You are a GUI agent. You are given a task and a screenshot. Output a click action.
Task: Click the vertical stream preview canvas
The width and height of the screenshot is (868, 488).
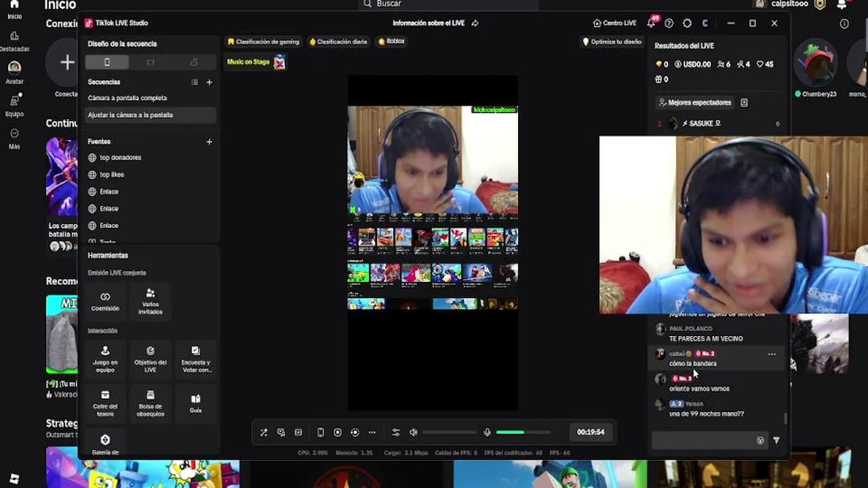[433, 243]
